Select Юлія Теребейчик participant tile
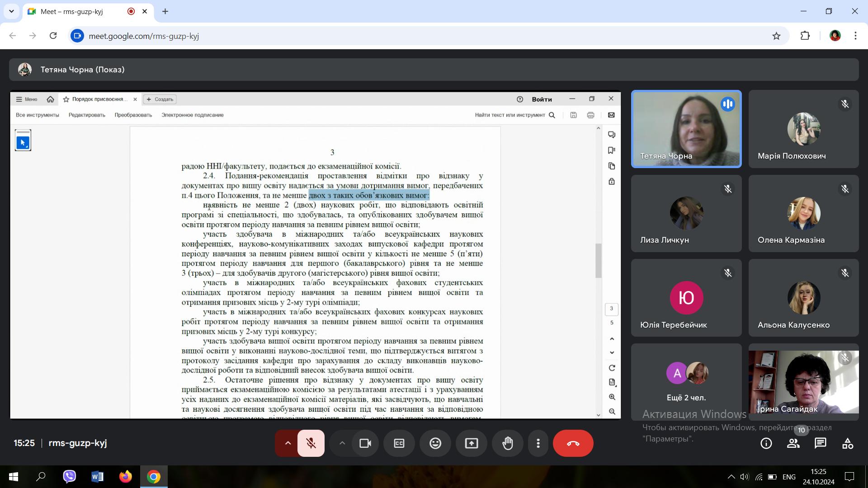The image size is (868, 488). 686,298
